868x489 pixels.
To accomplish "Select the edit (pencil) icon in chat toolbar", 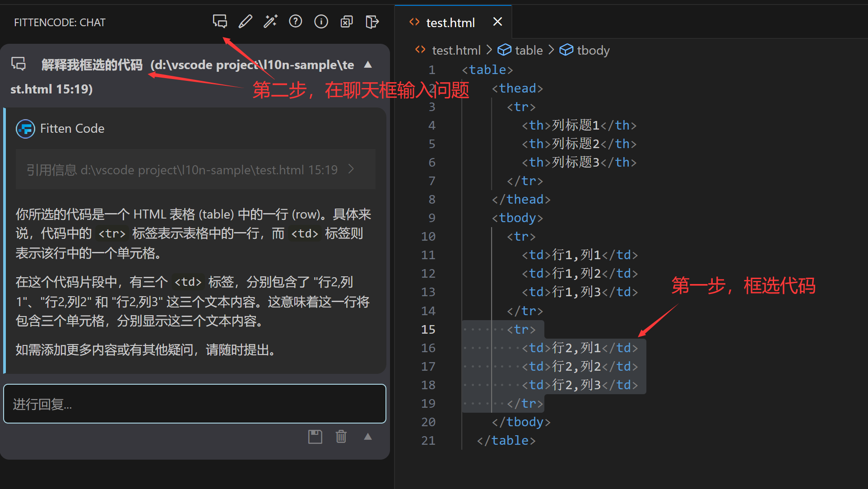I will click(245, 21).
